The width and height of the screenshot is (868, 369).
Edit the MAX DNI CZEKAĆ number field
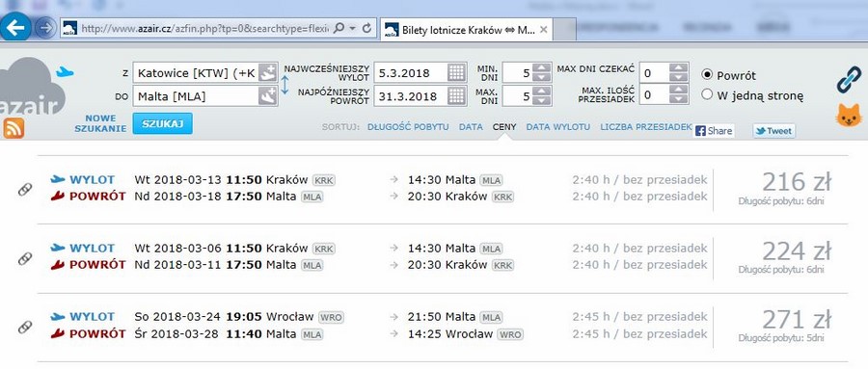654,72
